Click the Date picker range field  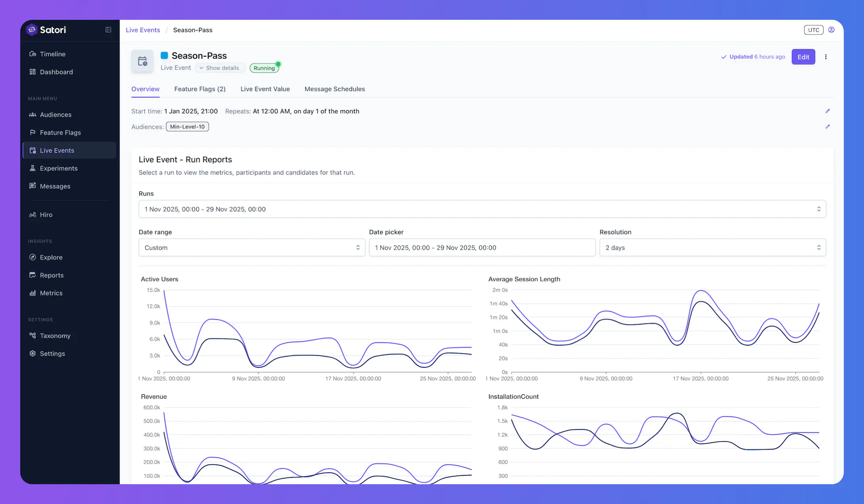coord(482,248)
